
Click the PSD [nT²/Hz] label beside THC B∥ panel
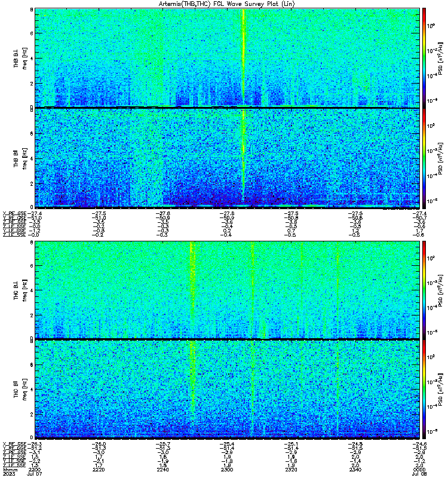click(440, 390)
